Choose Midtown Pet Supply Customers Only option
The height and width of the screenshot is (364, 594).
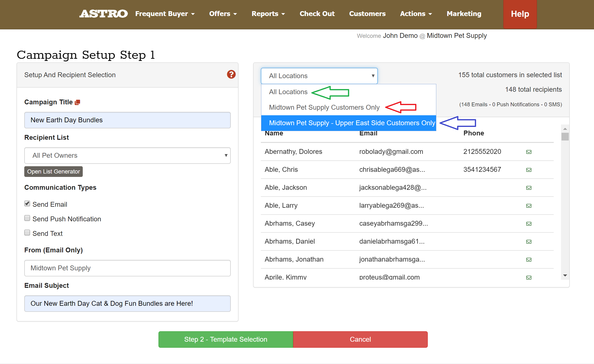pos(324,108)
